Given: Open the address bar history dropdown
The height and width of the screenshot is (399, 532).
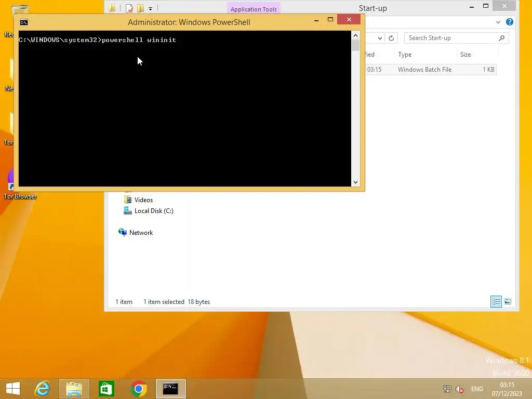Looking at the screenshot, I should pos(380,38).
